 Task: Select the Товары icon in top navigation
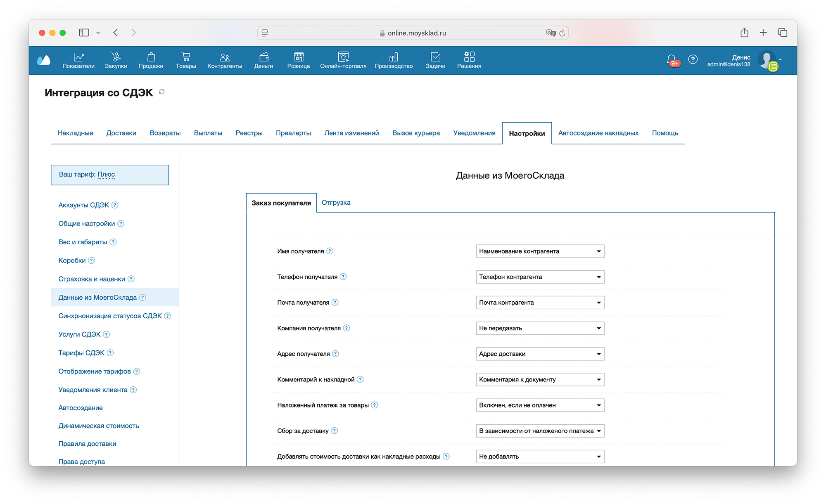[185, 57]
